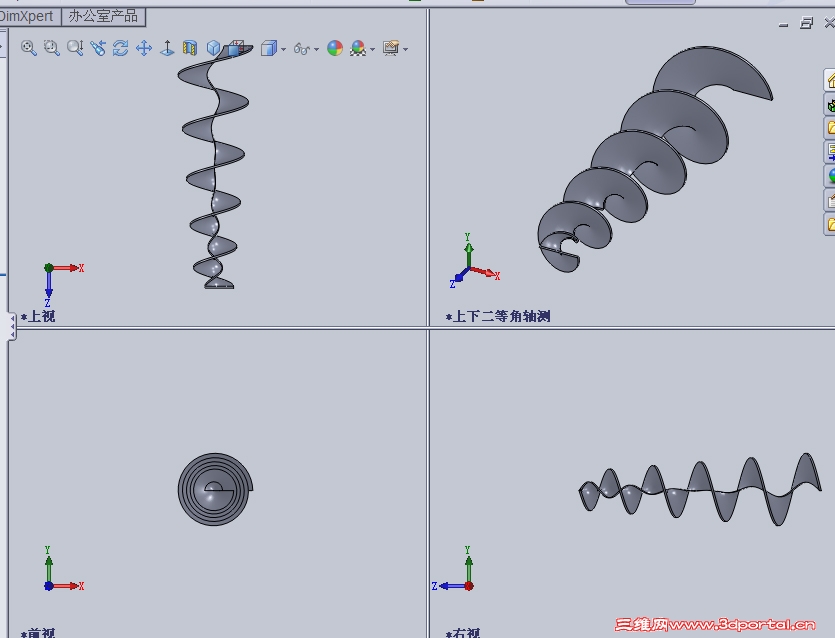
Task: Click the View Settings monitor icon
Action: coord(391,48)
